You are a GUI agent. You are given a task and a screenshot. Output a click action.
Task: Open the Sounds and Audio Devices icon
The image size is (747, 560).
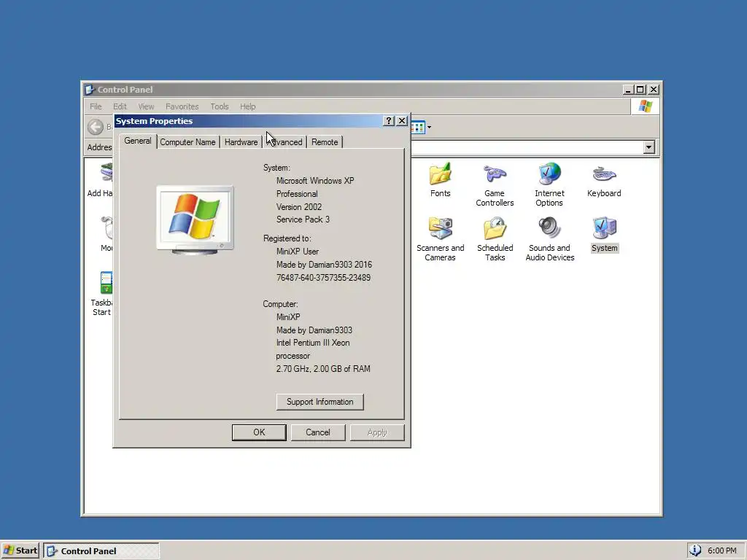pyautogui.click(x=550, y=239)
